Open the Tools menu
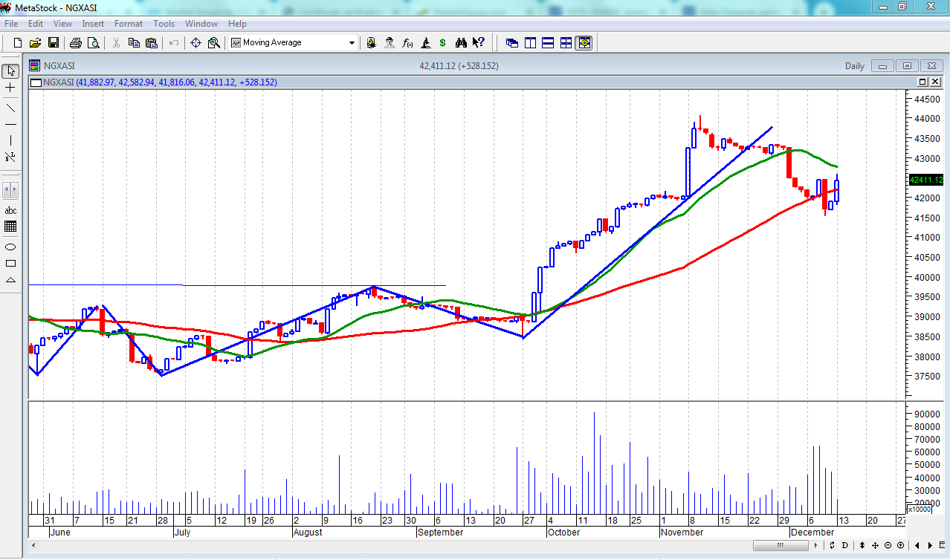The width and height of the screenshot is (950, 560). 164,24
